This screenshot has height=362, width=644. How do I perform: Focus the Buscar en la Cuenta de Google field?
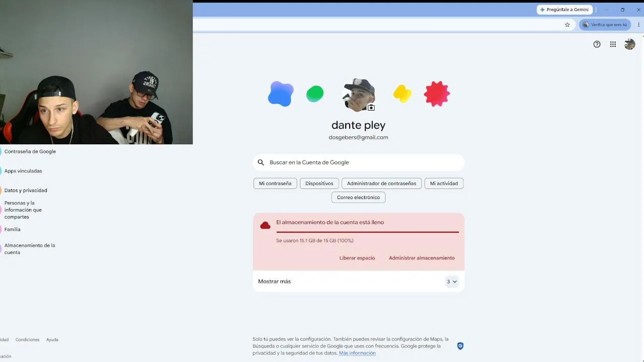[x=358, y=162]
